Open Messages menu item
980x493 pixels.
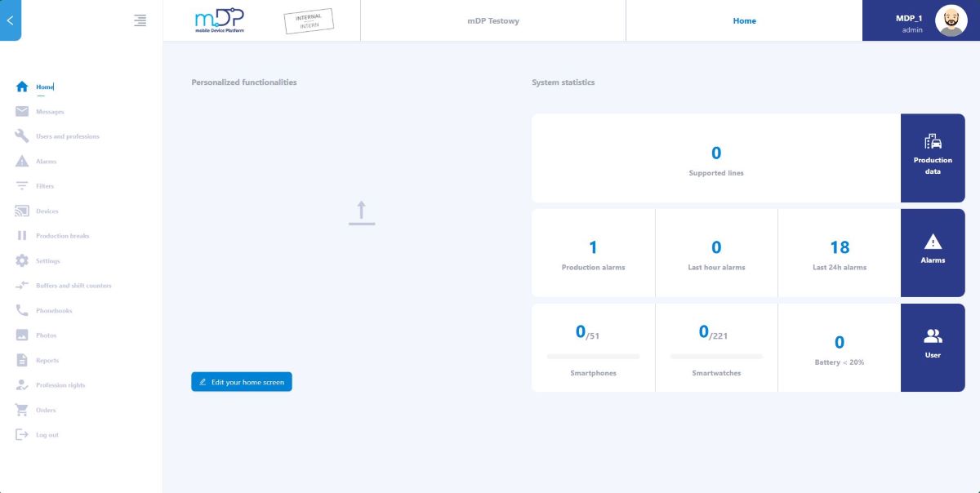tap(50, 112)
